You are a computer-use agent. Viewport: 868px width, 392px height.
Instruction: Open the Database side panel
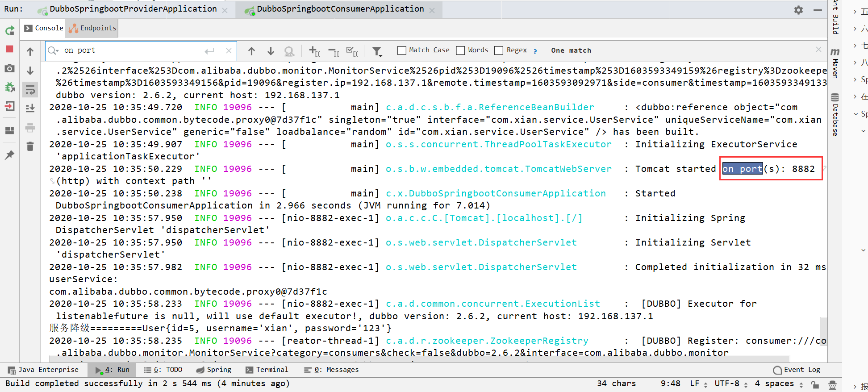tap(835, 114)
